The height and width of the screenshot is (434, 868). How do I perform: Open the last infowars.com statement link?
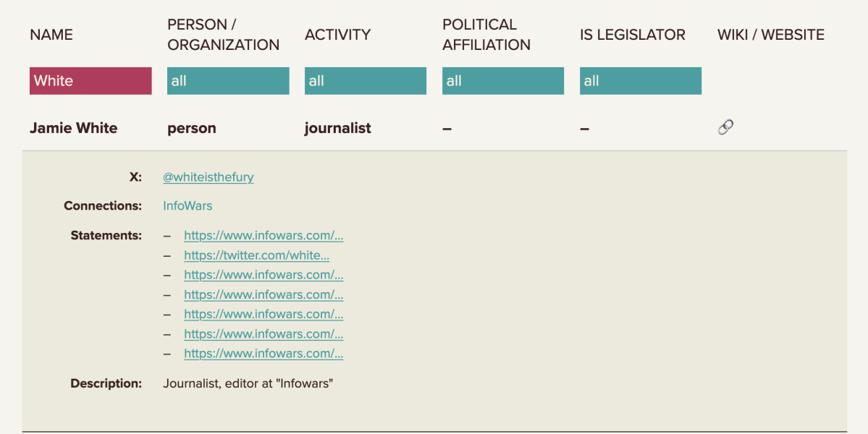pos(264,353)
